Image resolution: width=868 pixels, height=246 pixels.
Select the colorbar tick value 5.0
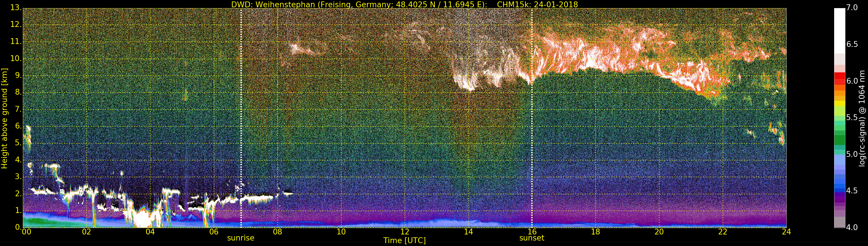[x=852, y=154]
